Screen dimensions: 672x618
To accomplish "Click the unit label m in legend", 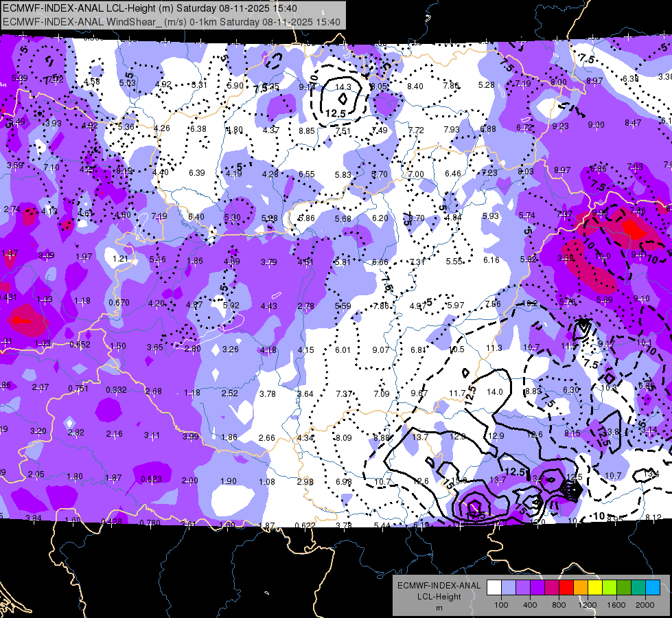I will (439, 608).
